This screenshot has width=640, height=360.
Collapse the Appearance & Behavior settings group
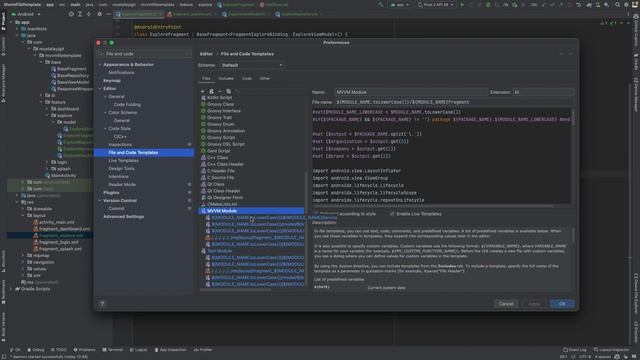[100, 64]
